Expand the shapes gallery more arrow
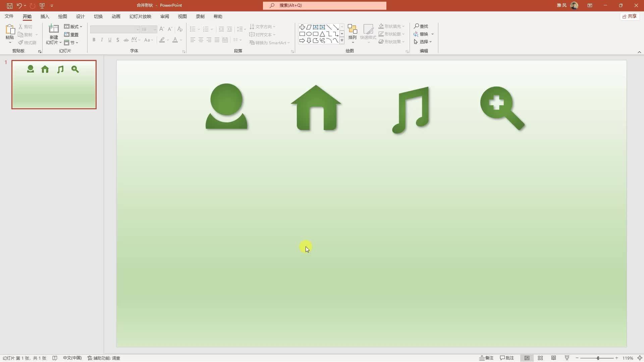The width and height of the screenshot is (644, 362). (342, 41)
